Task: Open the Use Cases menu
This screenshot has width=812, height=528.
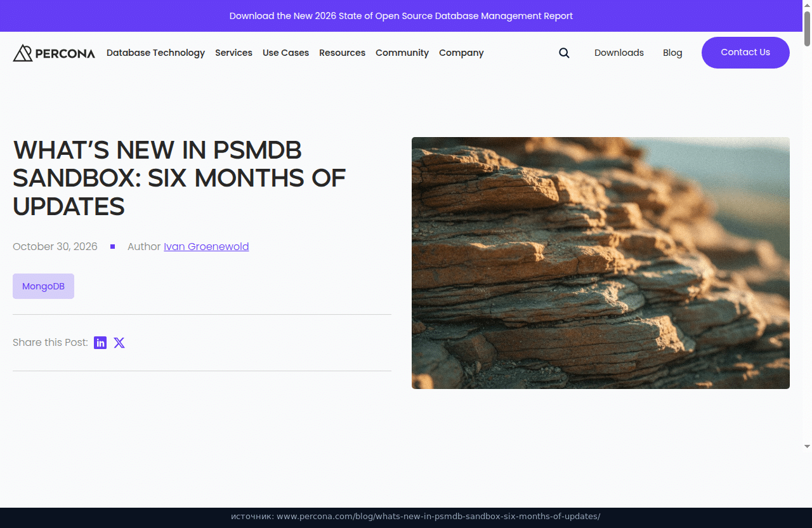Action: (x=285, y=53)
